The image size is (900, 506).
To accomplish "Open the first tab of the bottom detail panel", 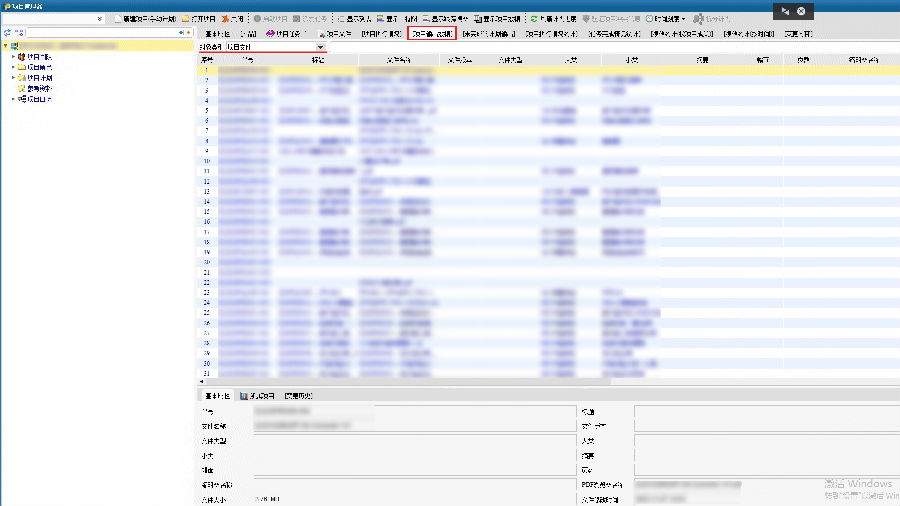I will tap(217, 396).
